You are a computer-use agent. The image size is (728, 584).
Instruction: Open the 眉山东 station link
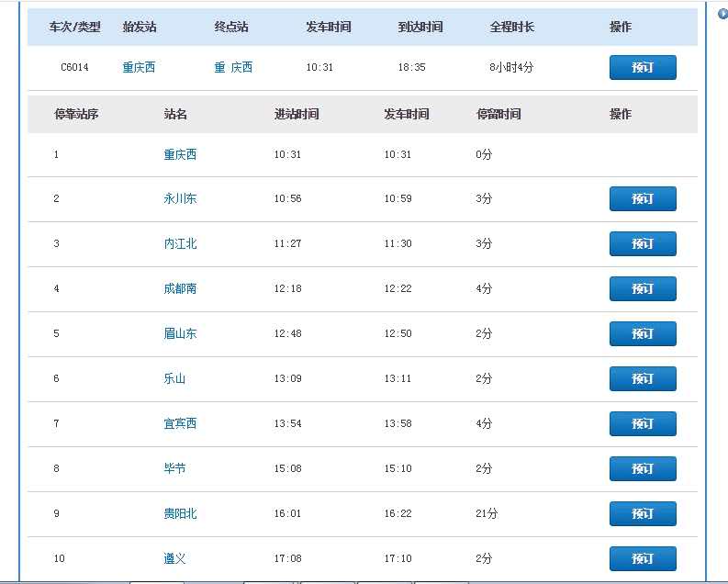click(x=180, y=333)
